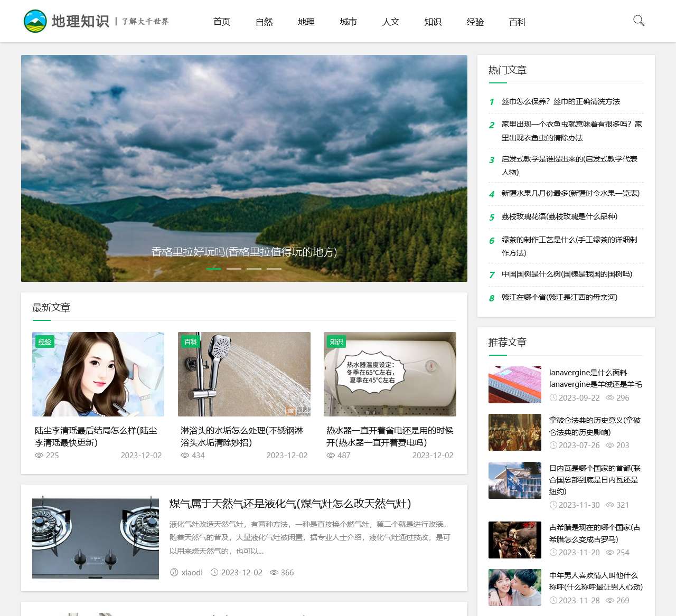
Task: Read 陆尘李清瑶最后结局怎么样 article
Action: pos(96,437)
